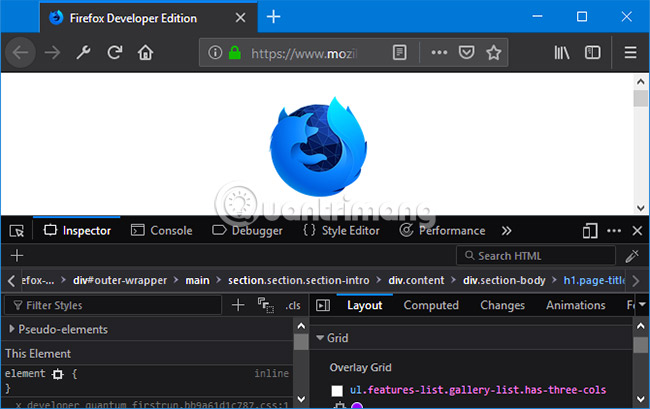Close the developer tools panel

click(638, 231)
